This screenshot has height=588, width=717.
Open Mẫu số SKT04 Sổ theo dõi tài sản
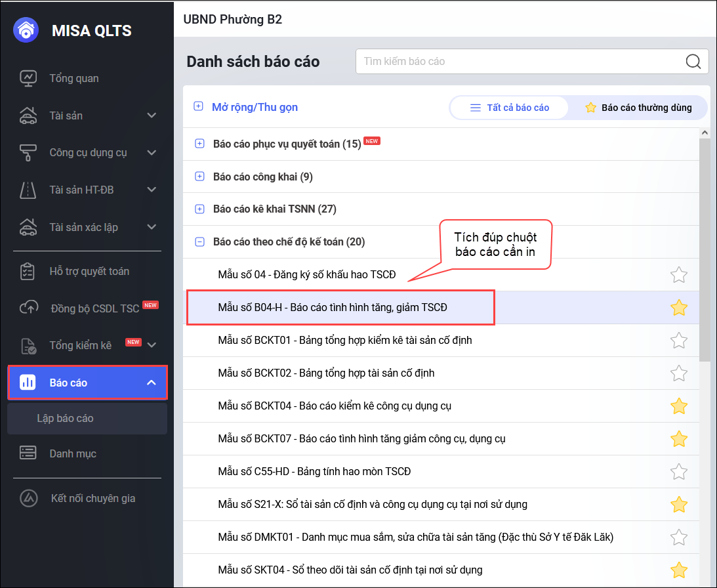(x=350, y=570)
